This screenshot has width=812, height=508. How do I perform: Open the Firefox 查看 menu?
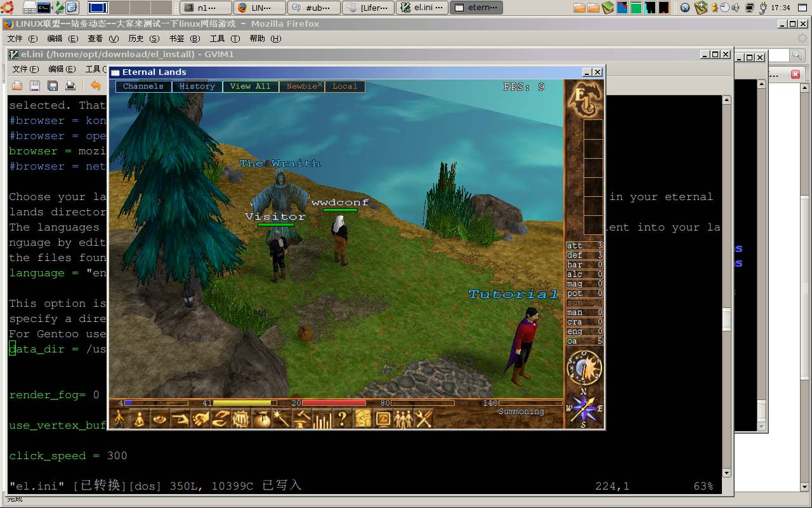pyautogui.click(x=103, y=39)
